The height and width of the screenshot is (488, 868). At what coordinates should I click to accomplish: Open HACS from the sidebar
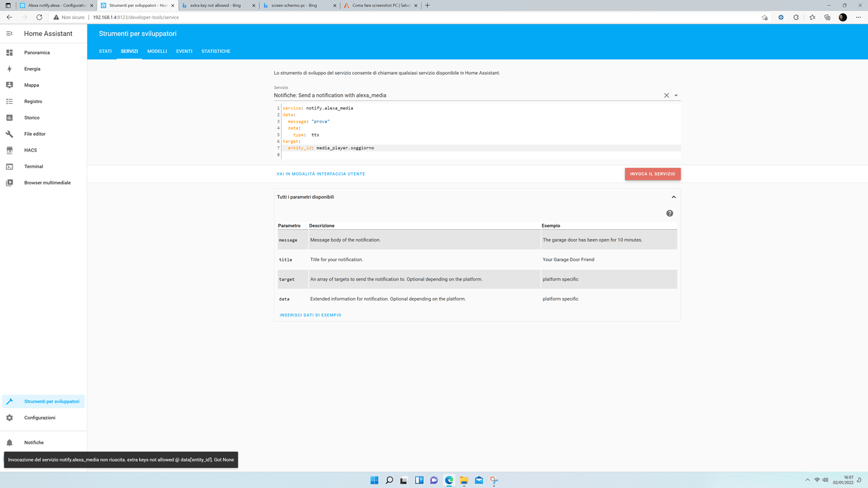point(30,150)
